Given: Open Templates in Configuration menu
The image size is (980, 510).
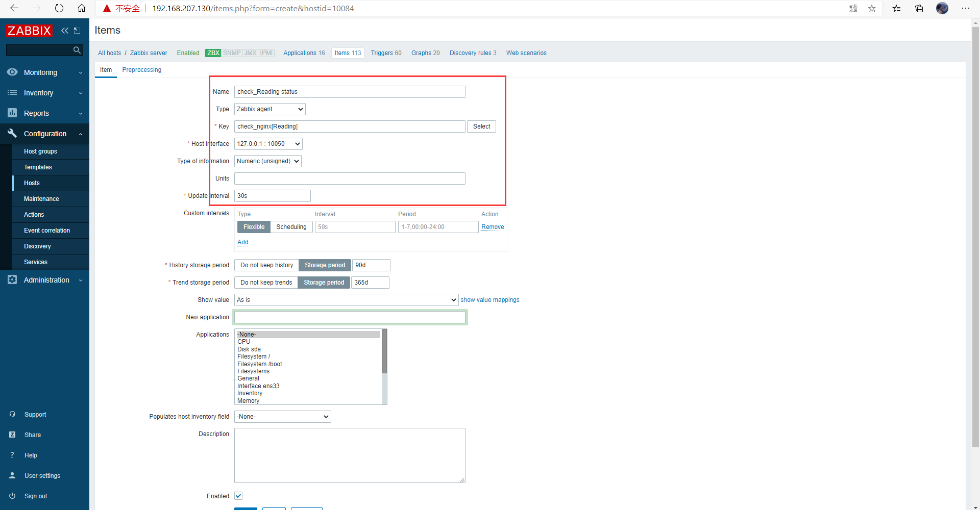Looking at the screenshot, I should (x=38, y=167).
